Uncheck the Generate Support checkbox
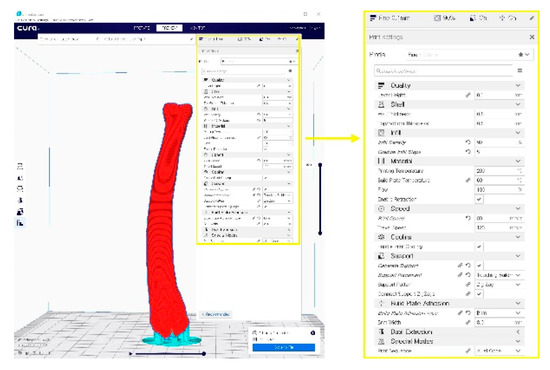The image size is (550, 370). click(x=479, y=265)
